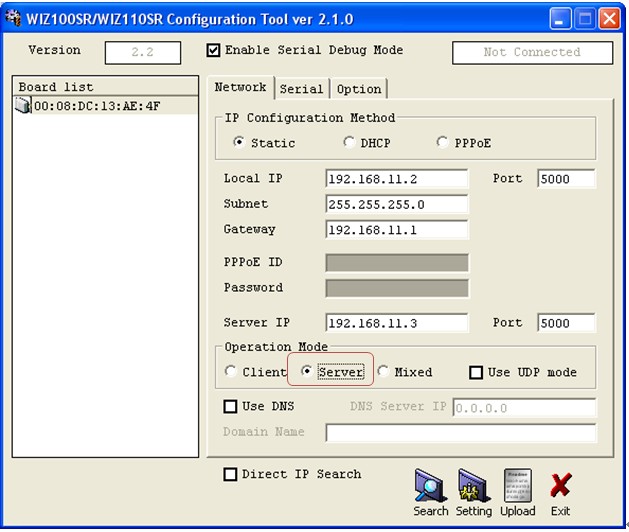This screenshot has height=532, width=629.
Task: Click the red X Exit icon
Action: pos(560,485)
